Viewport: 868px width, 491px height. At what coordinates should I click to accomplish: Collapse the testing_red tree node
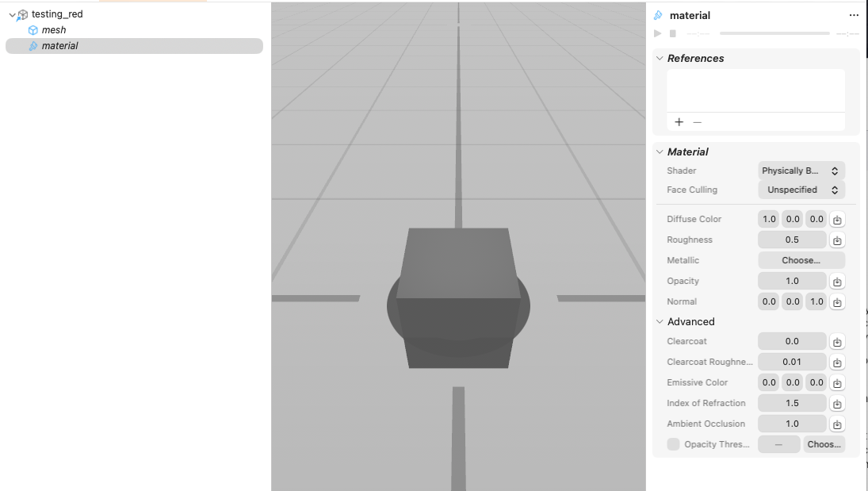coord(12,14)
